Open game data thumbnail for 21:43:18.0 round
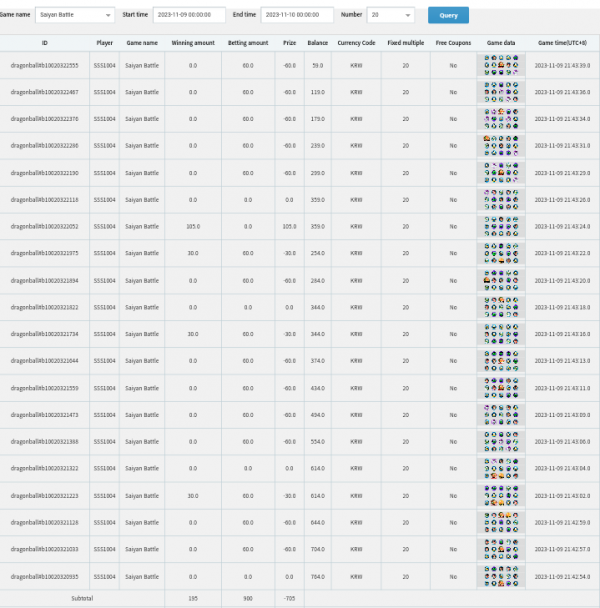The image size is (600, 608). [x=501, y=307]
